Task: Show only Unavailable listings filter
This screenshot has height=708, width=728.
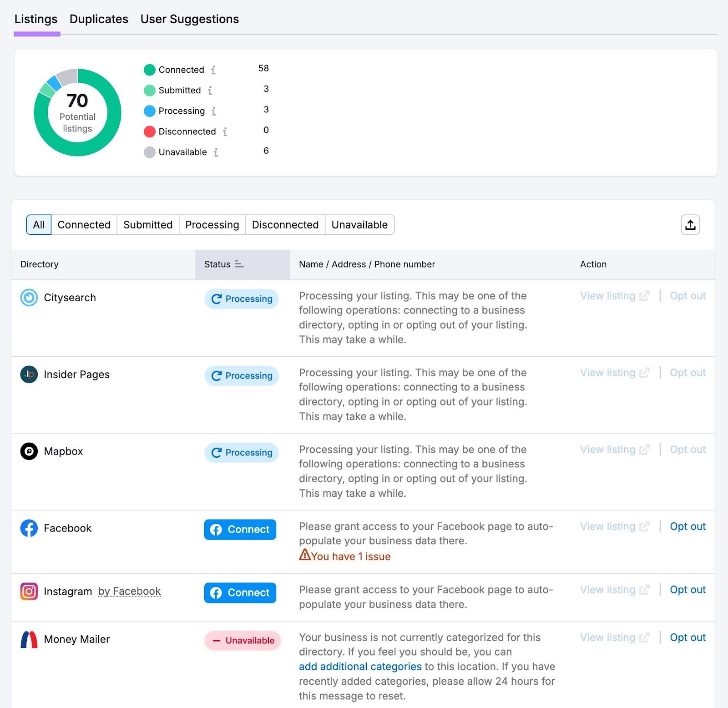Action: pos(359,225)
